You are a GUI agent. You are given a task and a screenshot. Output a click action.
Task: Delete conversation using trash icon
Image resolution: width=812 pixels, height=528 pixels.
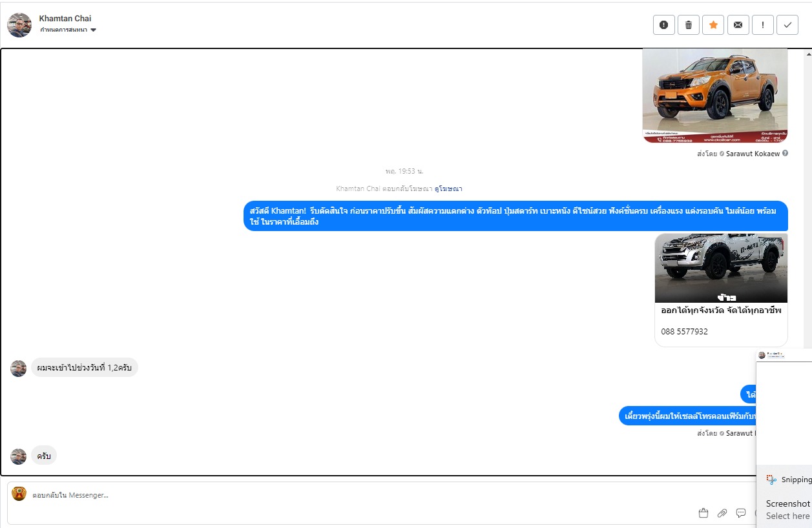tap(689, 25)
